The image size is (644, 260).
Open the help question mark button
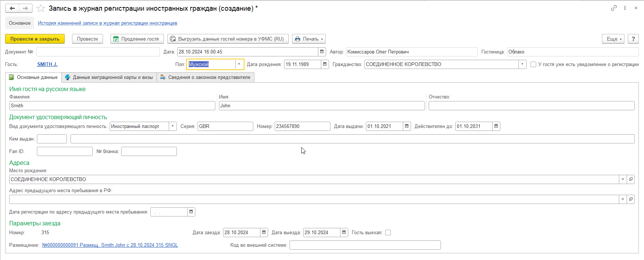[x=633, y=39]
